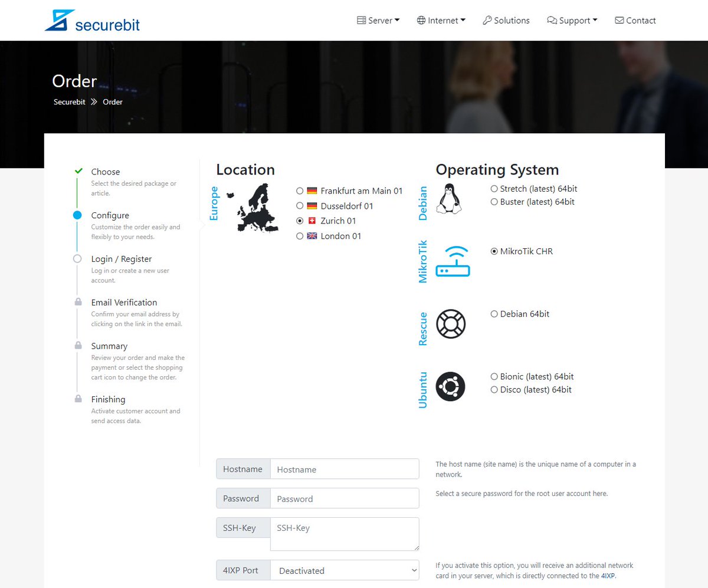
Task: Click the globe icon beside Internet
Action: pos(421,21)
